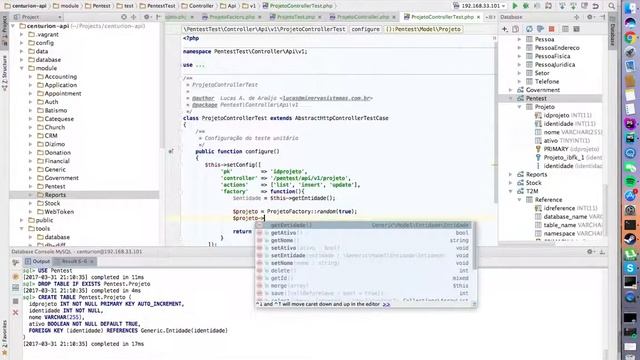Viewport: 640px width, 360px height.
Task: Close the ProjetoControllerTest.php tab
Action: click(x=478, y=17)
